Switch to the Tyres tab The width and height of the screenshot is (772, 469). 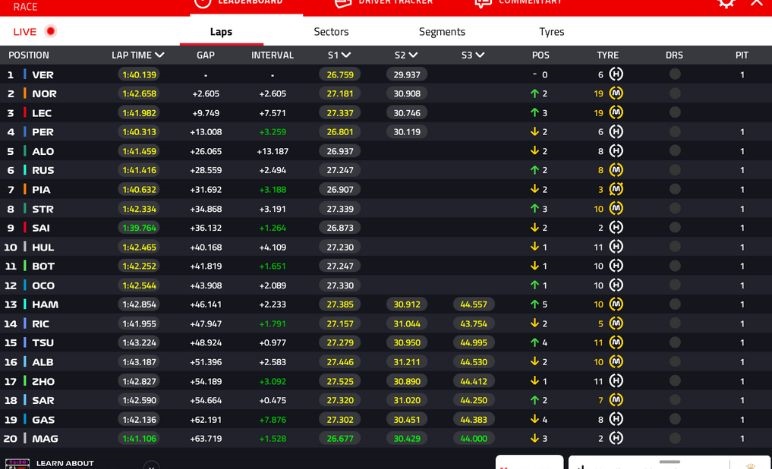pyautogui.click(x=551, y=32)
